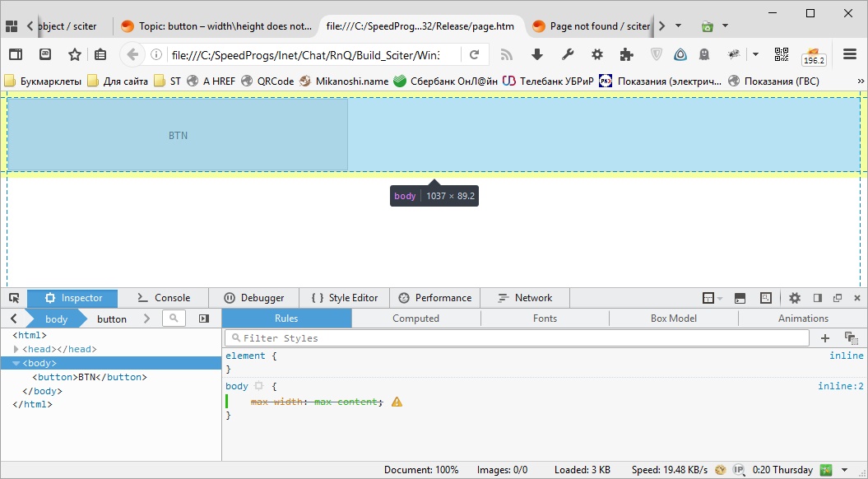Open the DevTools settings gear
This screenshot has height=479, width=868.
[795, 297]
